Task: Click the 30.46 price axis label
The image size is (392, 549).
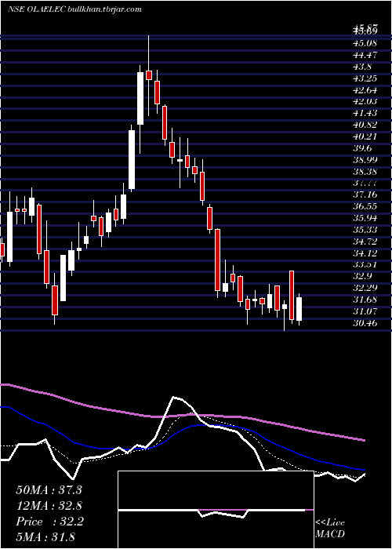Action: pos(366,323)
